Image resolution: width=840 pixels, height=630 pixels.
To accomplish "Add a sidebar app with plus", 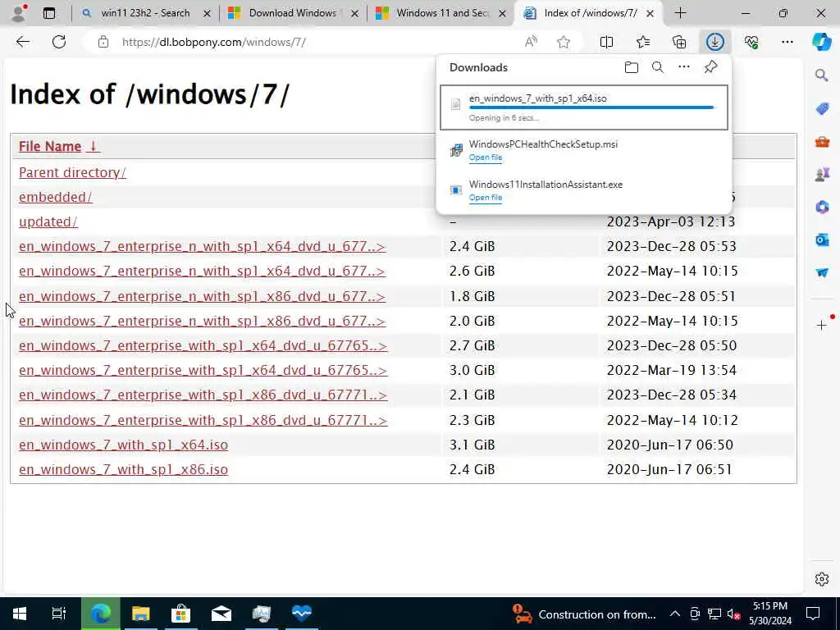I will click(822, 325).
